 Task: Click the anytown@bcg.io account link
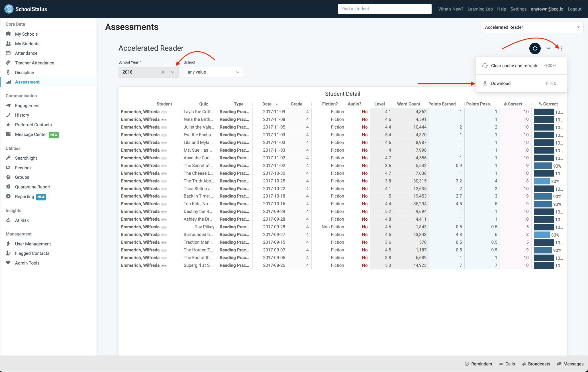547,9
